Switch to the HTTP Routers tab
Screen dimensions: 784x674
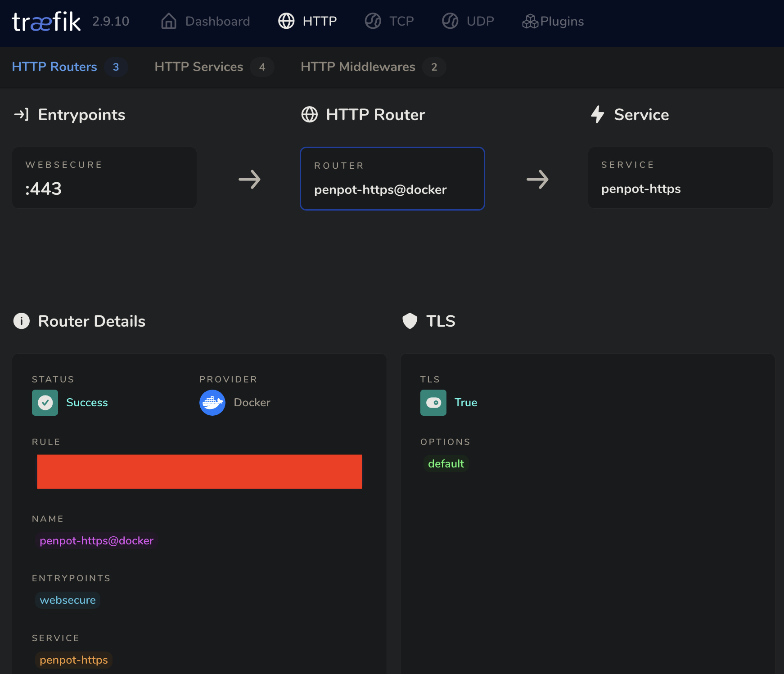click(x=70, y=67)
